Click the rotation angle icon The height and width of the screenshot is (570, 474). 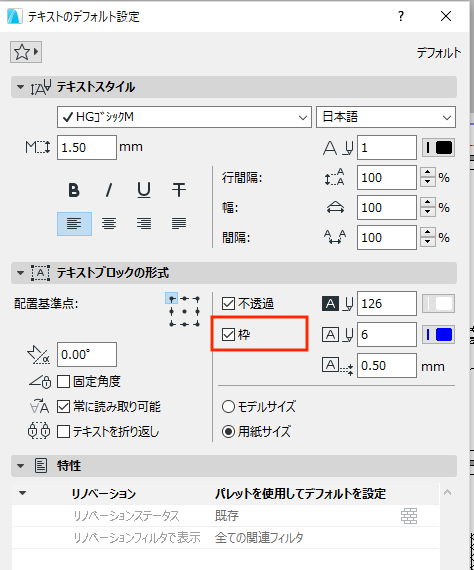[x=39, y=355]
